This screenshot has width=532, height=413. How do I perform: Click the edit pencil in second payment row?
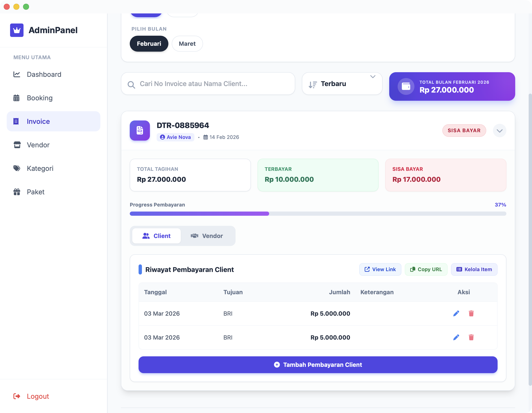[456, 337]
